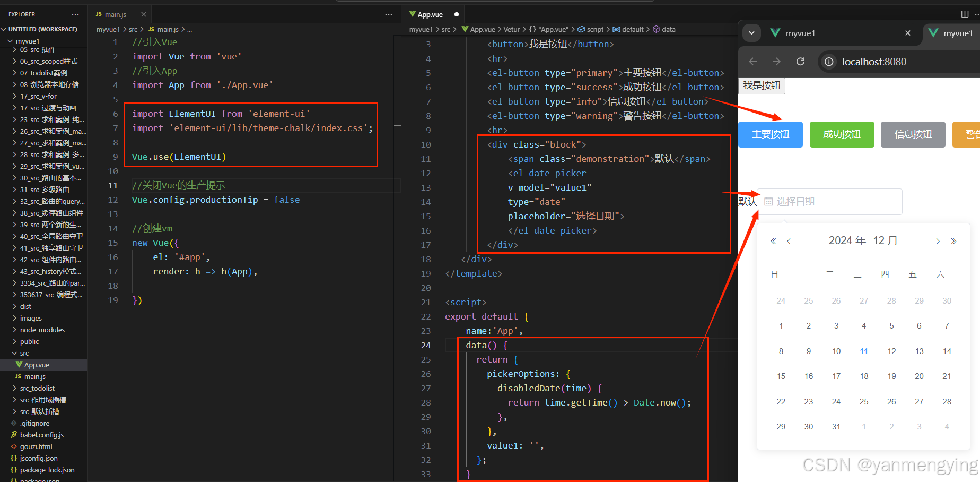Select December 31 in the calendar
The image size is (980, 482).
point(836,426)
